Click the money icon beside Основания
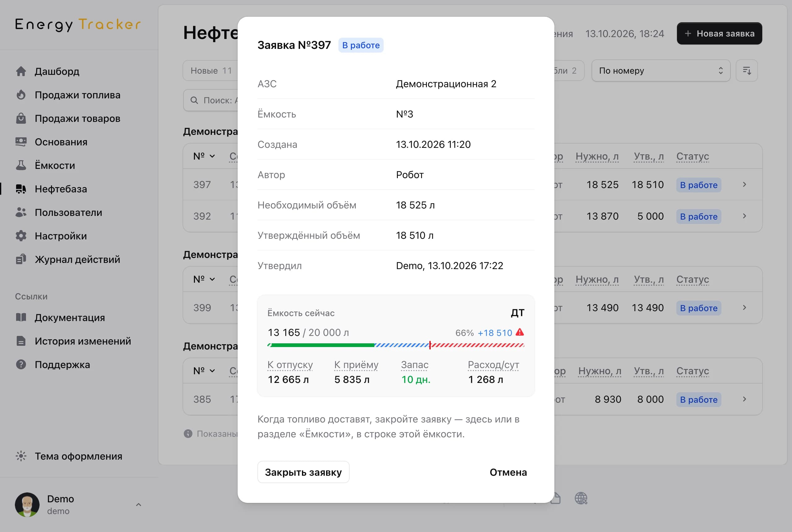This screenshot has height=532, width=792. pyautogui.click(x=21, y=142)
